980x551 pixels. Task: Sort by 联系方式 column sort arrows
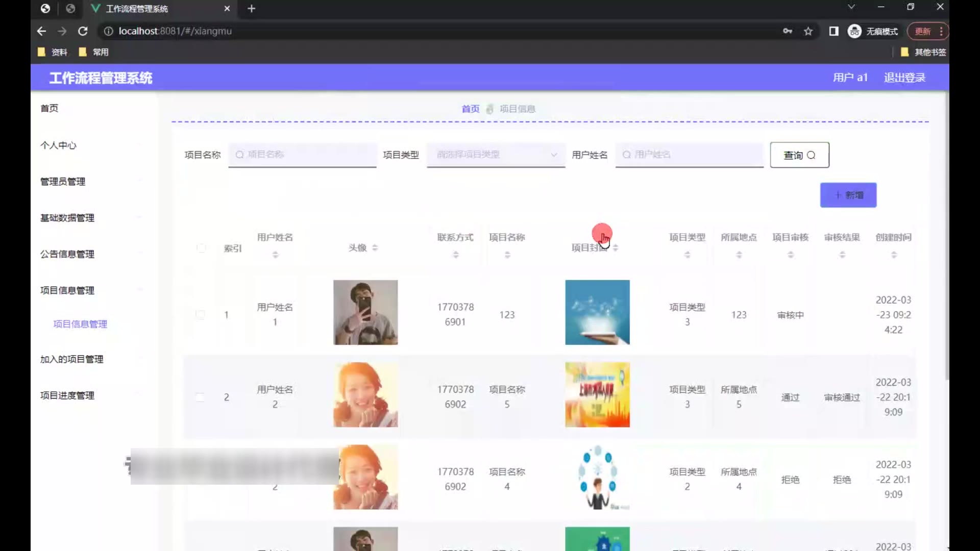pos(456,255)
